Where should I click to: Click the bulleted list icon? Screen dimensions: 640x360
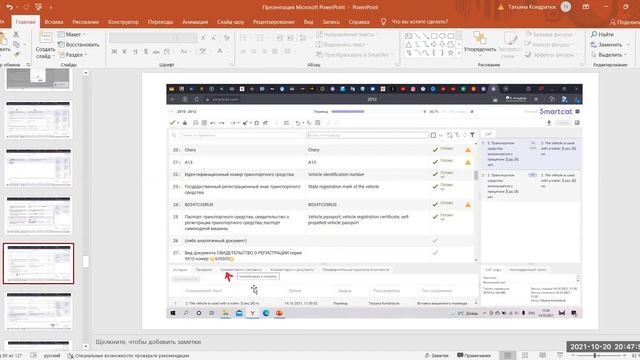tap(244, 38)
